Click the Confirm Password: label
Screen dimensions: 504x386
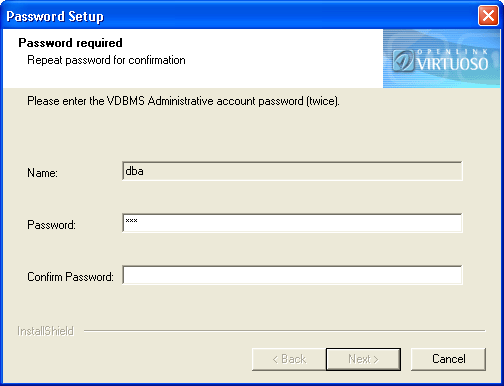tap(70, 277)
